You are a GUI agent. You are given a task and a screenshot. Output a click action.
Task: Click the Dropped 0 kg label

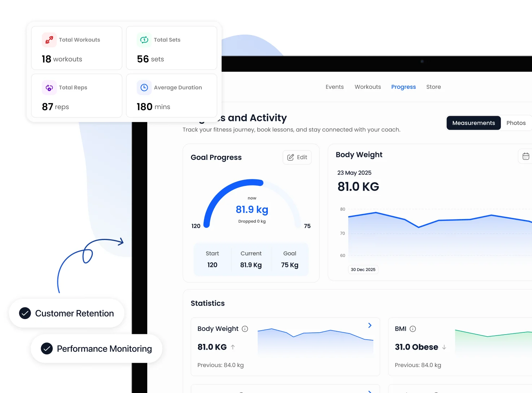pyautogui.click(x=252, y=221)
